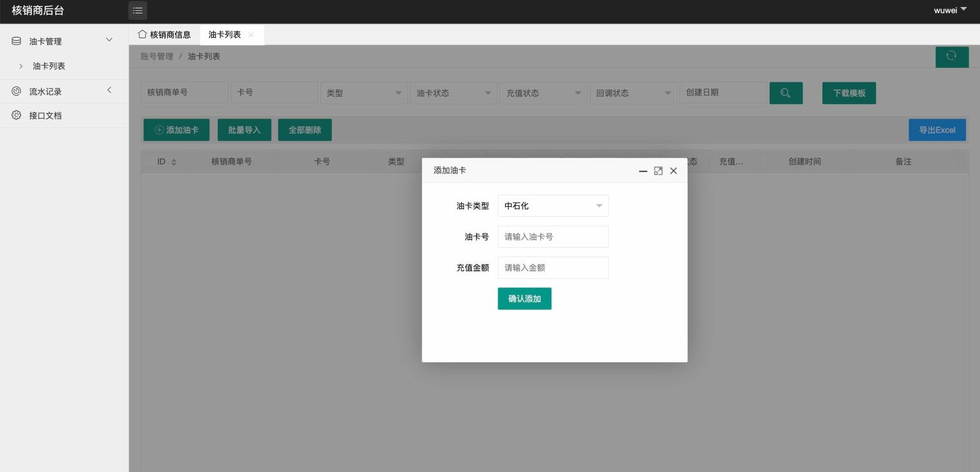Toggle the sidebar collapse hamburger icon
This screenshot has width=980, height=472.
pyautogui.click(x=138, y=10)
